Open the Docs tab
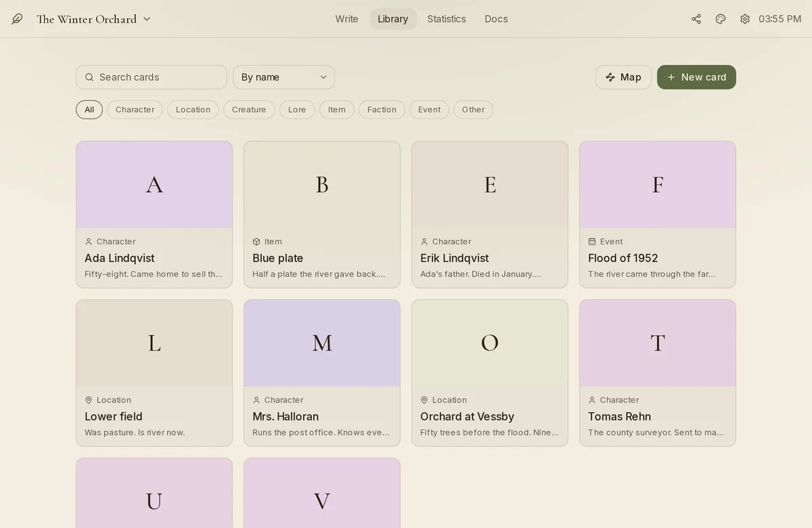This screenshot has width=812, height=528. (x=496, y=19)
